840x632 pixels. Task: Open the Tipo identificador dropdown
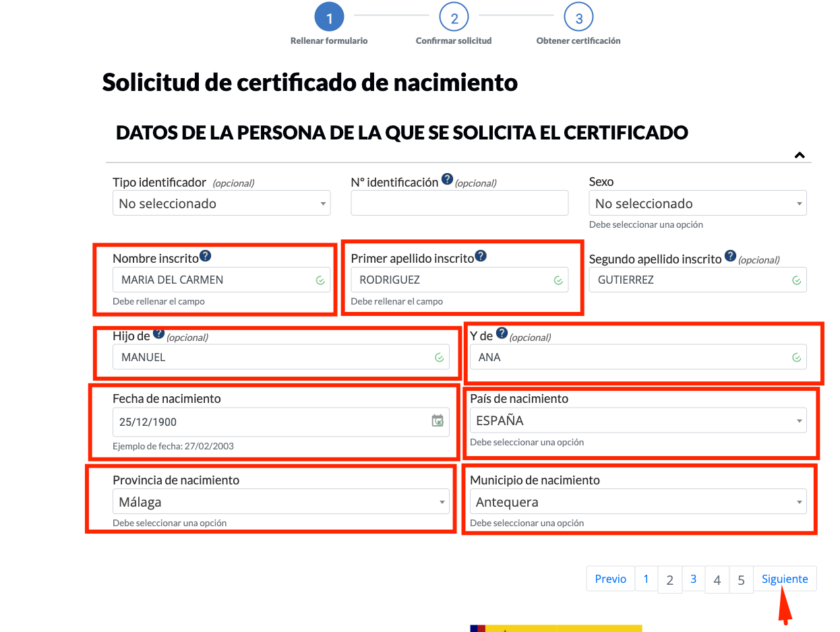point(222,203)
